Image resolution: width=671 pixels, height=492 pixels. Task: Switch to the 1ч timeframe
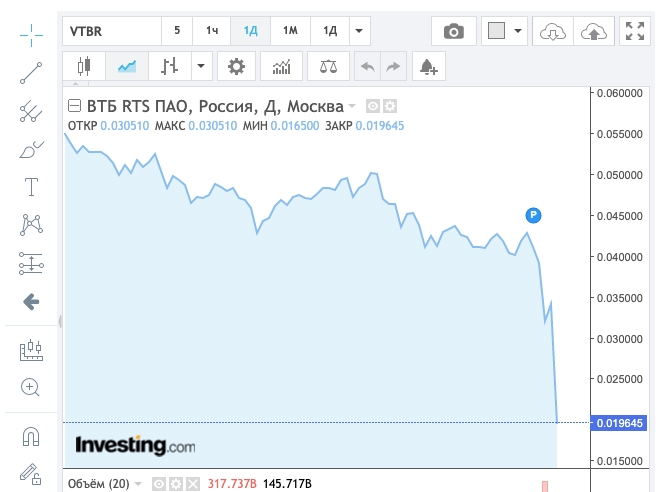pyautogui.click(x=212, y=31)
